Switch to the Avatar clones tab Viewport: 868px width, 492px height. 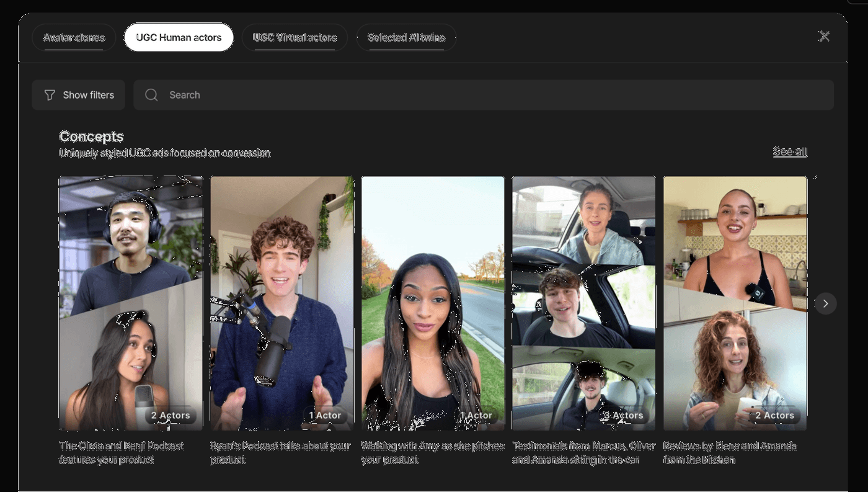(x=74, y=38)
